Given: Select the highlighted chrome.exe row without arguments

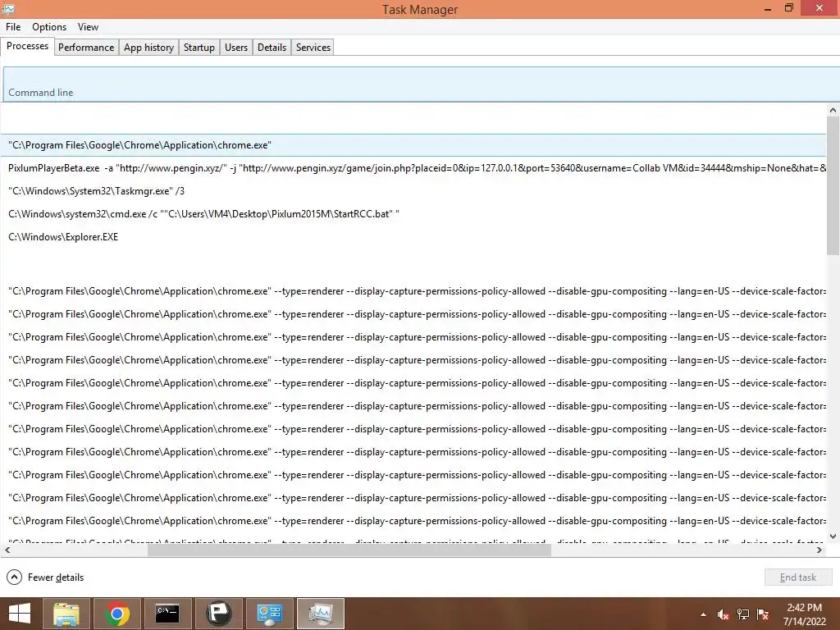Looking at the screenshot, I should 413,145.
